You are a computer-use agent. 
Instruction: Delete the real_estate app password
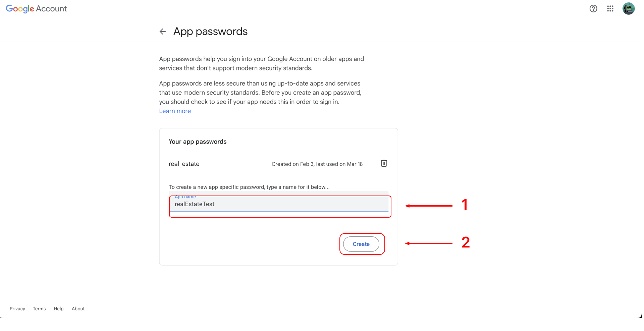(384, 163)
